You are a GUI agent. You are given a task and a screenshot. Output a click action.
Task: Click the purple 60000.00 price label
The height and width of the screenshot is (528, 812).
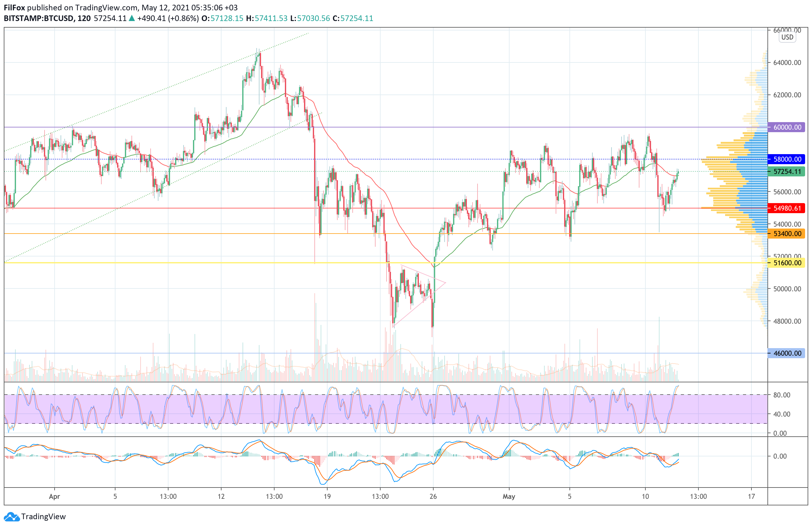pos(786,127)
